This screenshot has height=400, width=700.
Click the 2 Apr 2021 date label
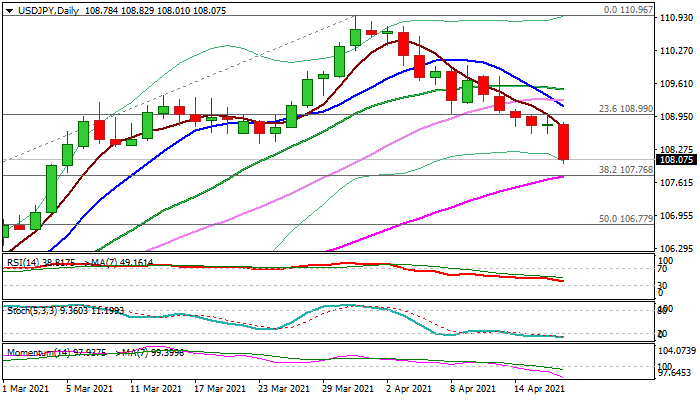click(x=411, y=389)
